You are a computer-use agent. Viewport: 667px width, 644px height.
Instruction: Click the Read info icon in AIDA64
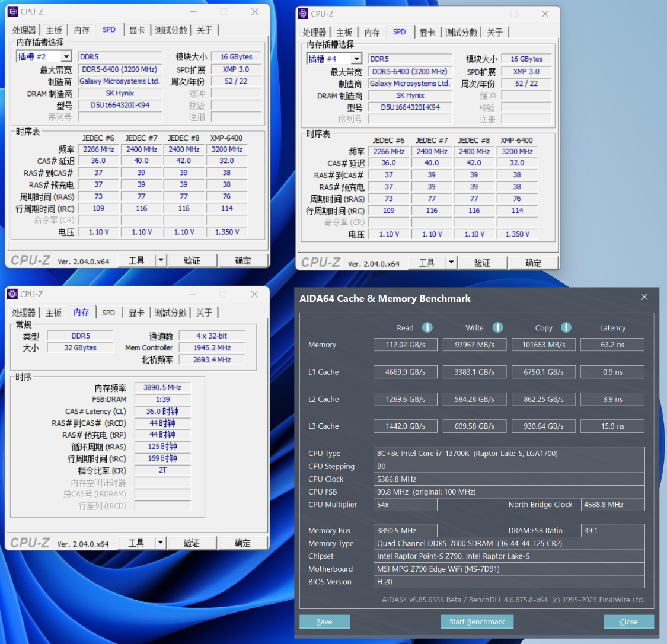click(x=427, y=327)
